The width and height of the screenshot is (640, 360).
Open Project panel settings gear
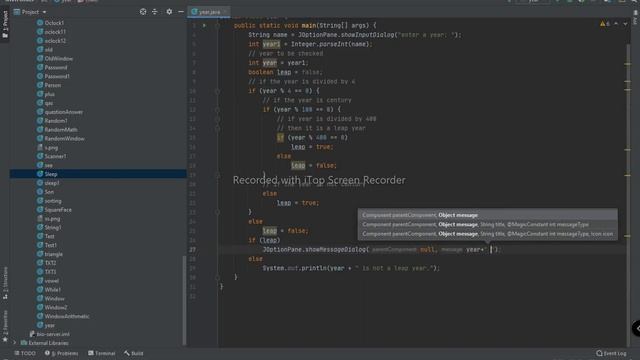169,12
